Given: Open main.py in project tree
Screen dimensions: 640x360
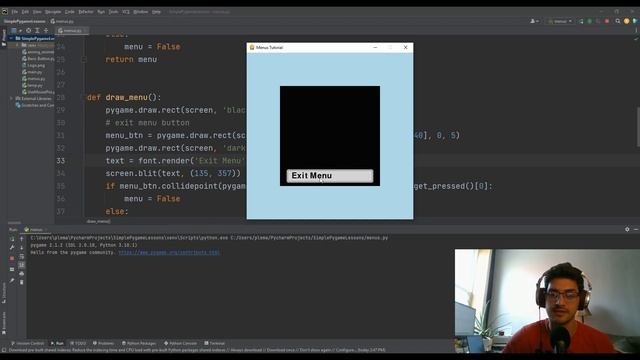Looking at the screenshot, I should click(x=32, y=72).
